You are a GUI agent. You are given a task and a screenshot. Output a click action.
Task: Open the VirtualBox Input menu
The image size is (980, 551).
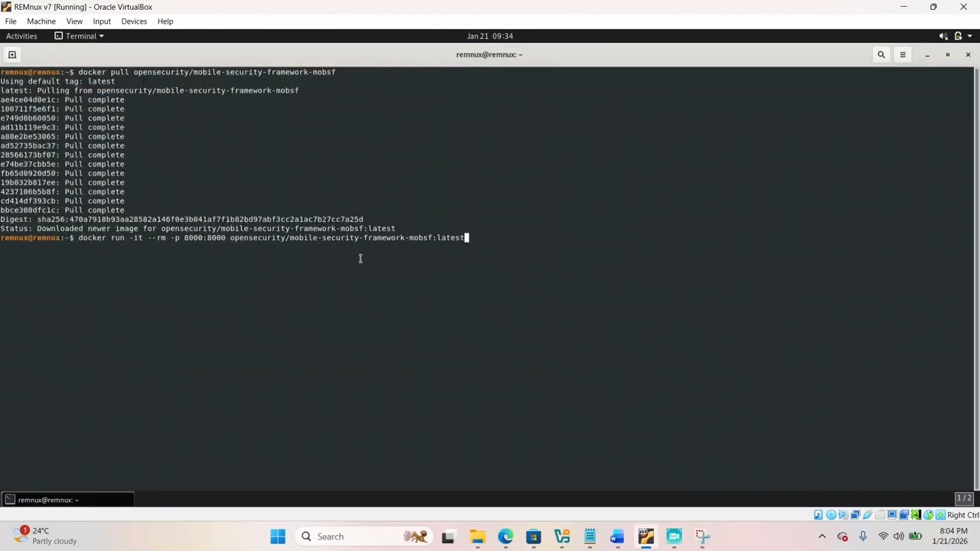[102, 21]
